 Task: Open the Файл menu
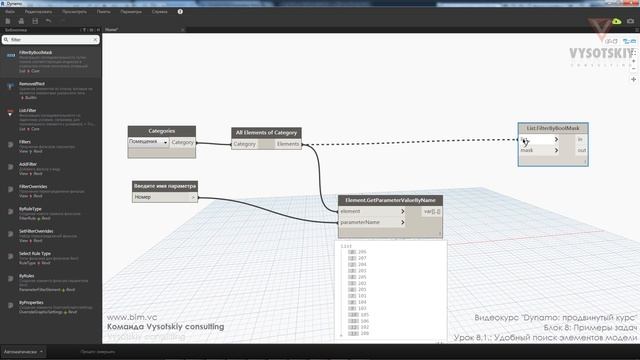pos(10,12)
